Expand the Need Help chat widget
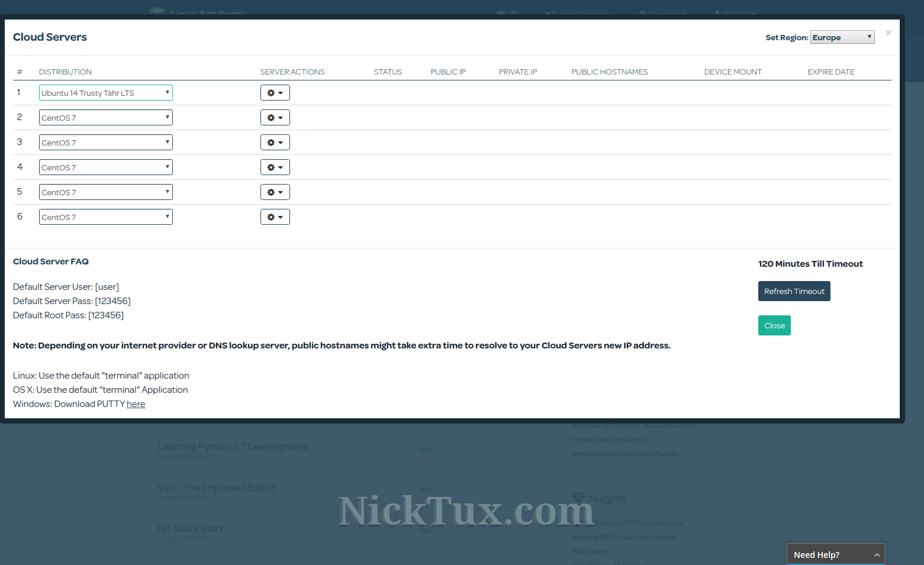Viewport: 924px width, 565px height. coord(835,554)
